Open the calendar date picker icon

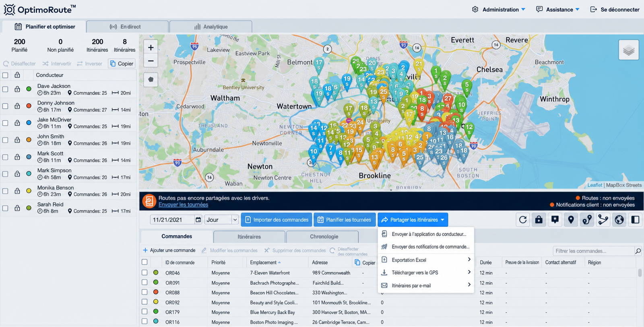click(198, 220)
